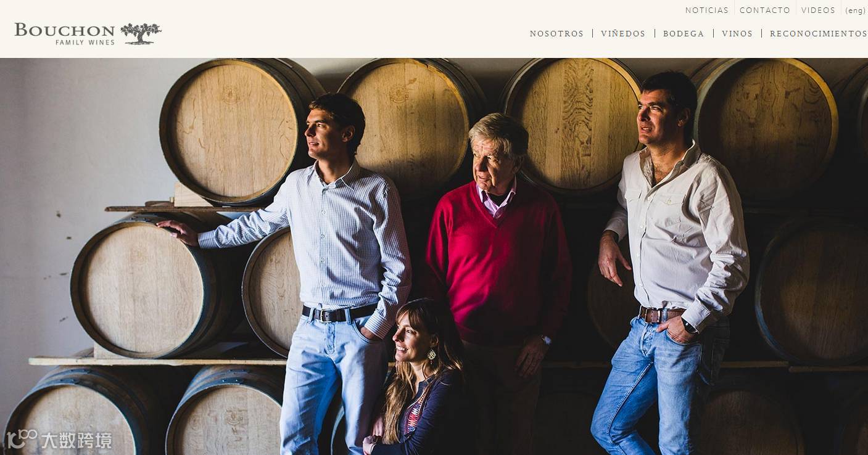
Task: Select Vinos in the main navigation
Action: 737,34
